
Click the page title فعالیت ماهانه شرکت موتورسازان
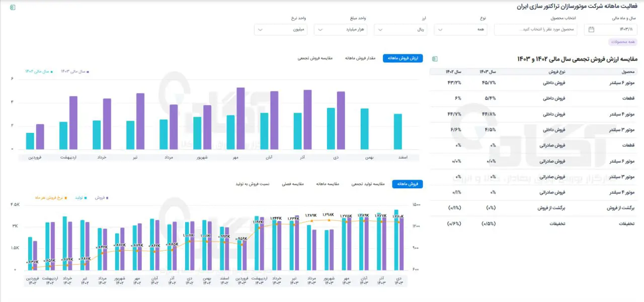(x=577, y=7)
